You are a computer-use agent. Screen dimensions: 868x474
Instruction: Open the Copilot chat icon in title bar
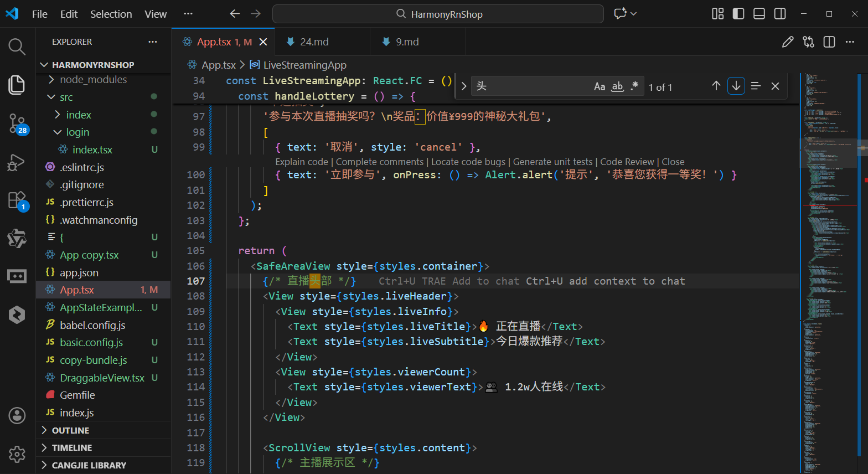pos(621,14)
